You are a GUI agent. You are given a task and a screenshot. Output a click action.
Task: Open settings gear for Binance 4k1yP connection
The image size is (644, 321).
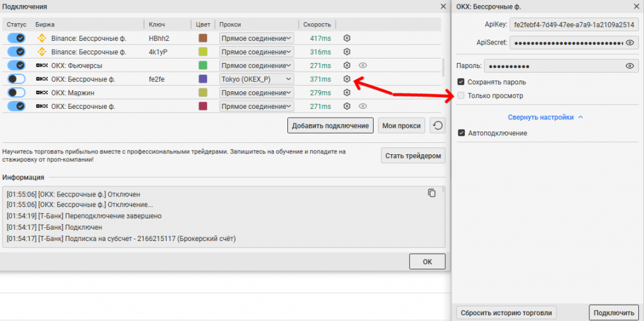[x=347, y=52]
